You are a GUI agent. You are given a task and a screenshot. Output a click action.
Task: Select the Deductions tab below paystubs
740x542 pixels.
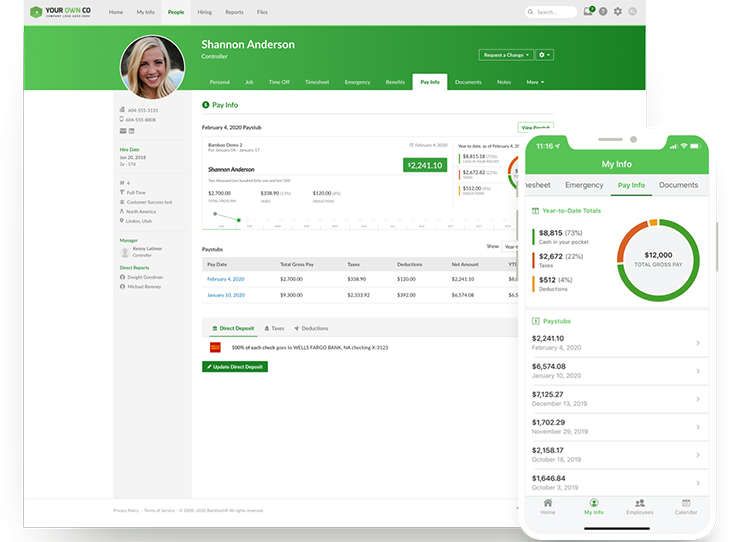pos(311,328)
